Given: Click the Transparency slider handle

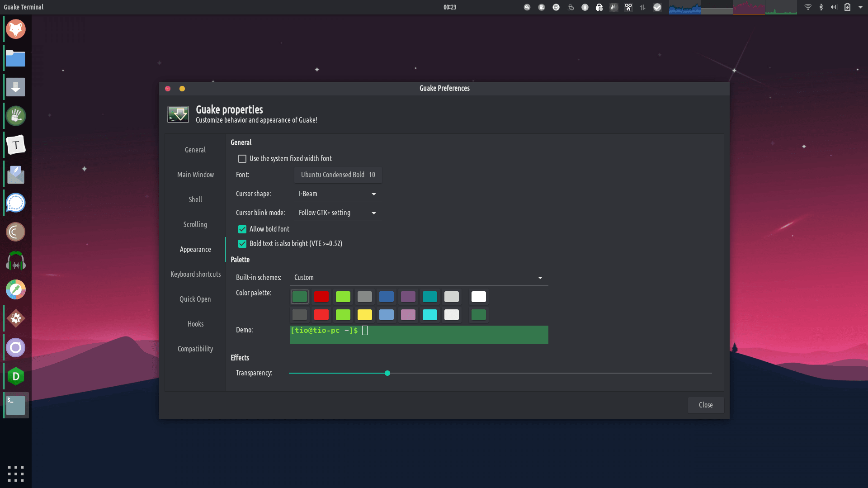Looking at the screenshot, I should pos(387,373).
